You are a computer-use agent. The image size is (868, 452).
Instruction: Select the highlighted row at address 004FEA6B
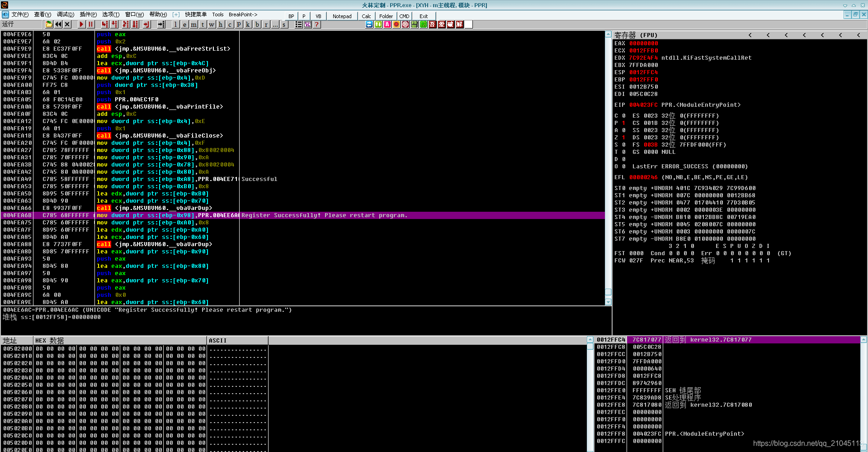click(303, 215)
